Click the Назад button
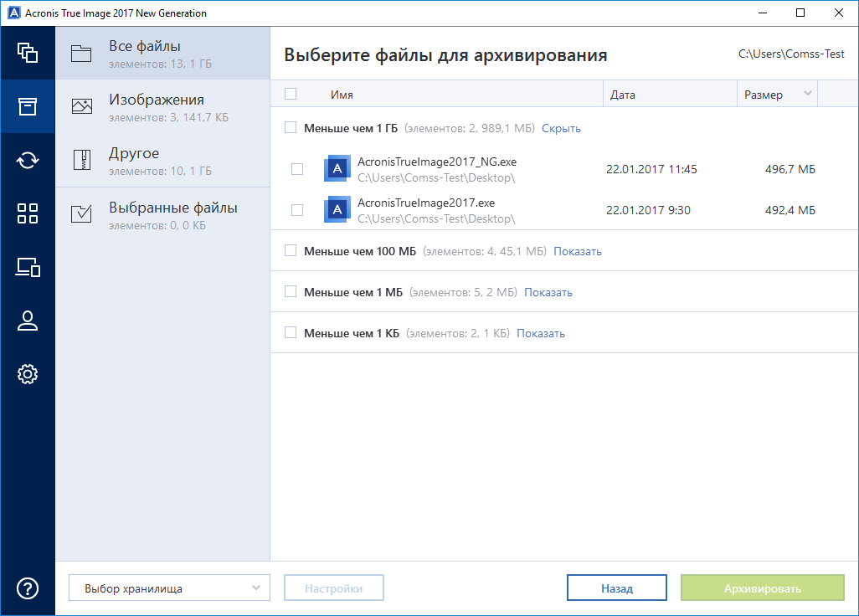859x616 pixels. (617, 588)
